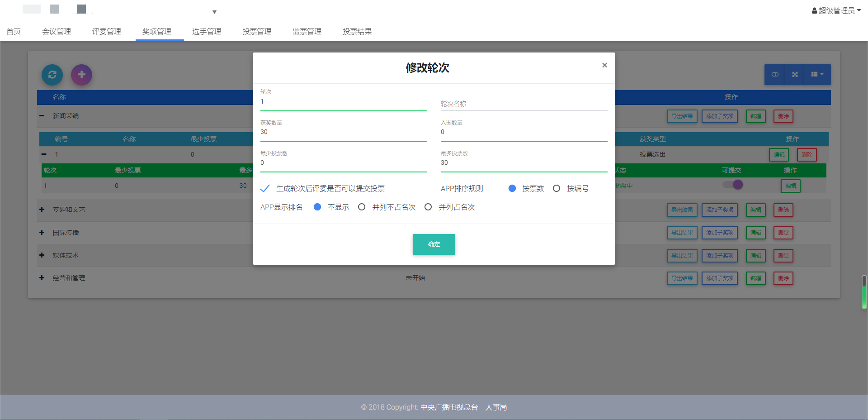Click 导出结果 for 经营和管理
868x420 pixels.
(x=682, y=278)
